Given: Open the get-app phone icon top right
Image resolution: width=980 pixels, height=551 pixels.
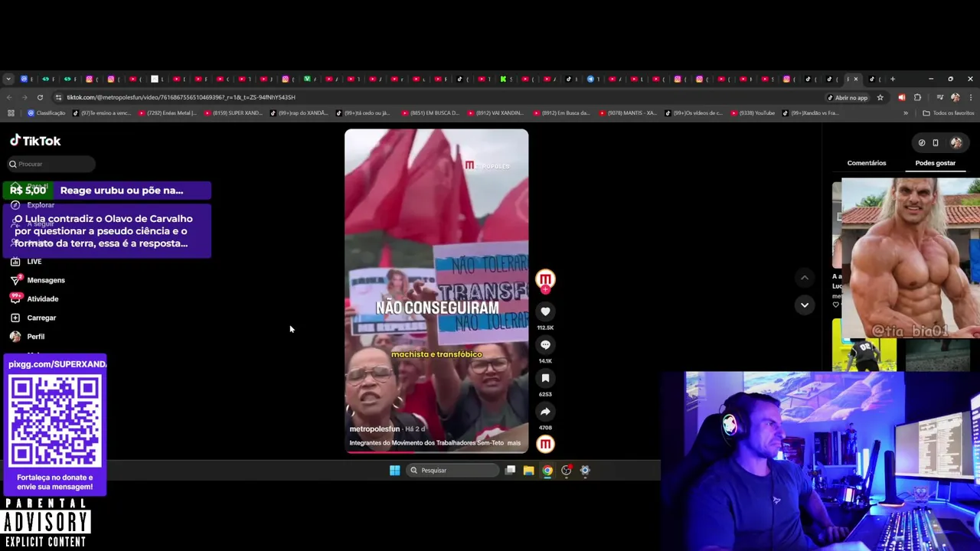Looking at the screenshot, I should [x=936, y=142].
